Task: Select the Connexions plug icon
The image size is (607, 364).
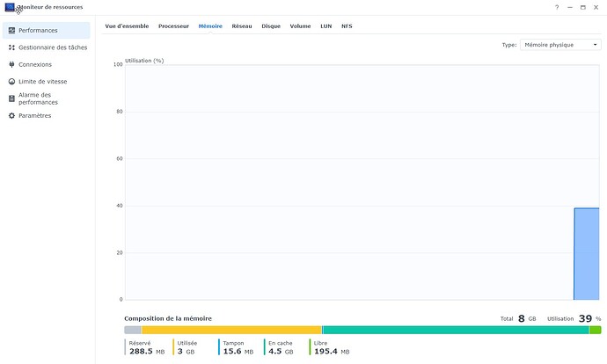Action: click(x=11, y=64)
